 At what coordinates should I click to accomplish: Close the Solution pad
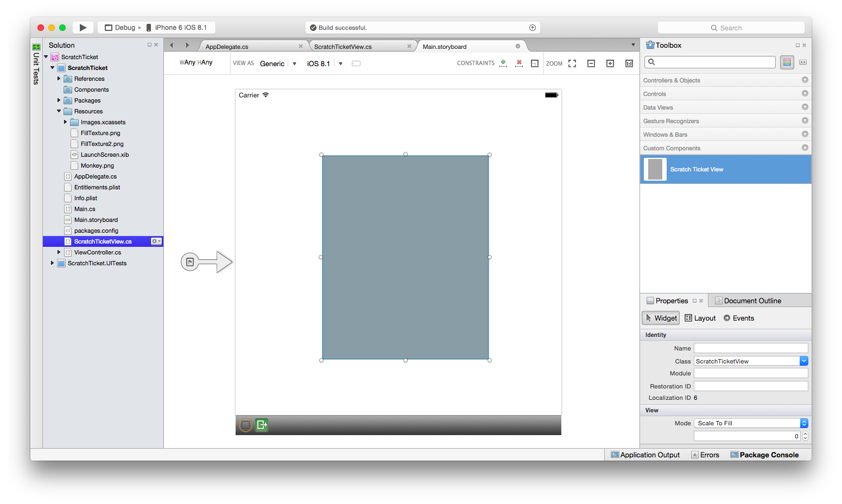click(x=156, y=45)
